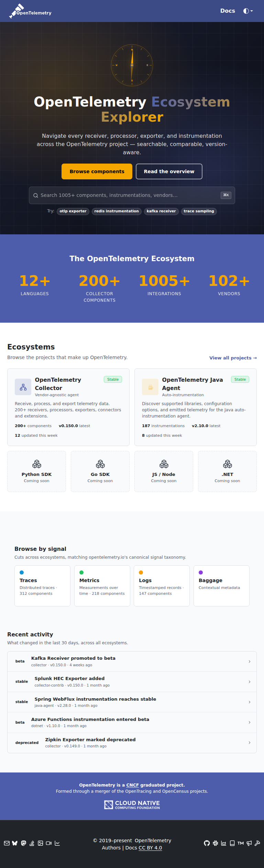
Task: Click the Read the overview button
Action: tap(169, 171)
